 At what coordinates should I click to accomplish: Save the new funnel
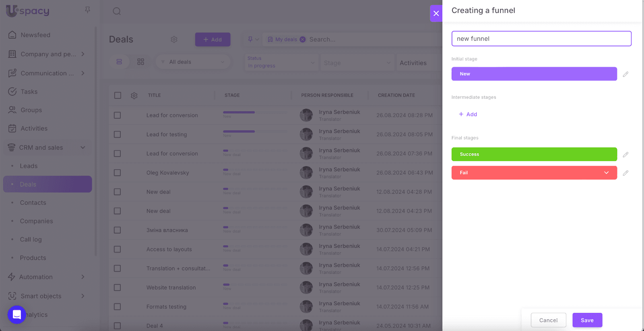(x=587, y=320)
